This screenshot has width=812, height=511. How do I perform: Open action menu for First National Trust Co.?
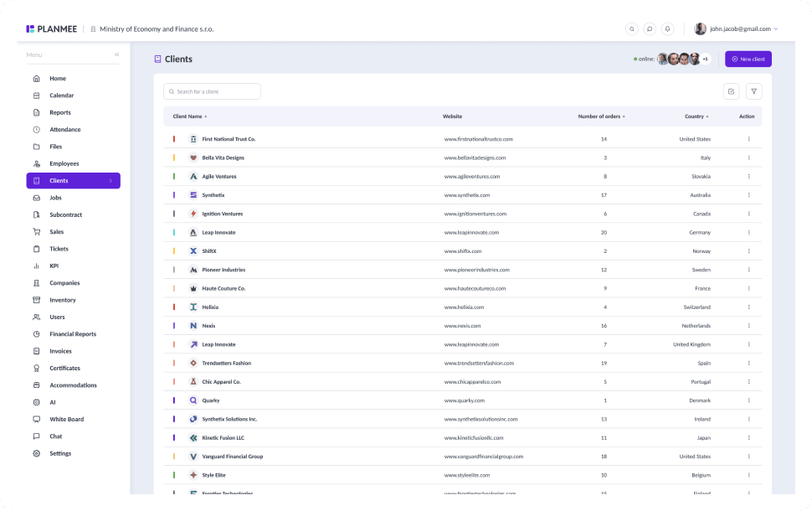[x=749, y=139]
